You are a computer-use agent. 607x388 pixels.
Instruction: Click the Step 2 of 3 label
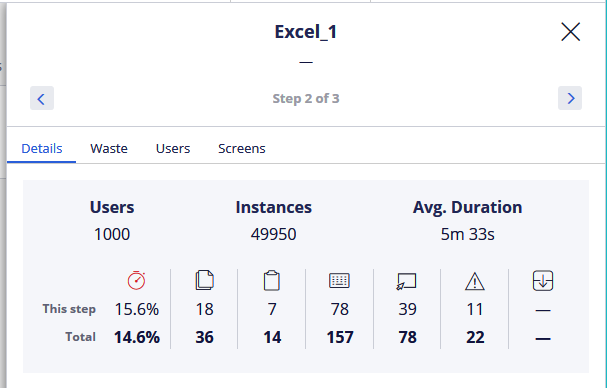coord(306,98)
